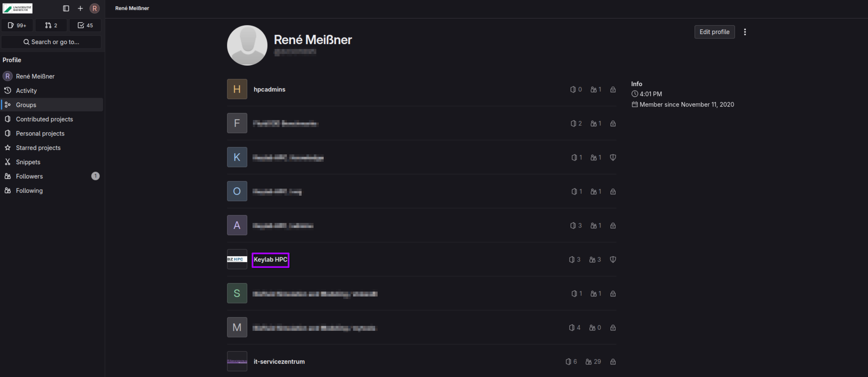Click the Activity history icon

(8, 90)
